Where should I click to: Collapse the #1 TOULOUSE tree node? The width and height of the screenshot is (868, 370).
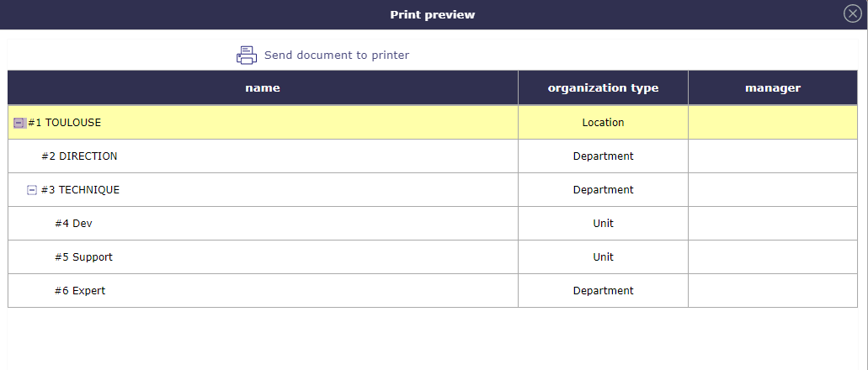coord(19,123)
